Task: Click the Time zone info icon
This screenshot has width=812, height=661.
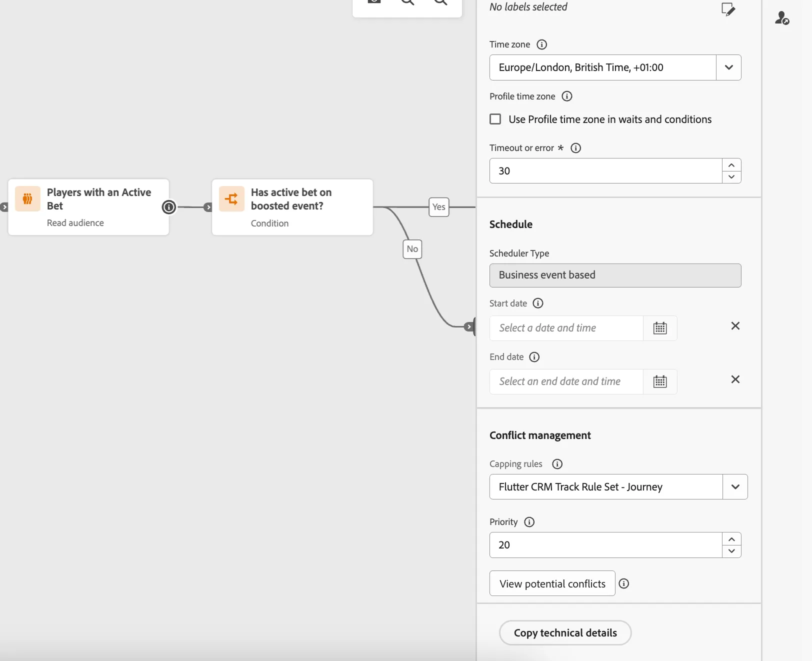Action: pyautogui.click(x=541, y=44)
